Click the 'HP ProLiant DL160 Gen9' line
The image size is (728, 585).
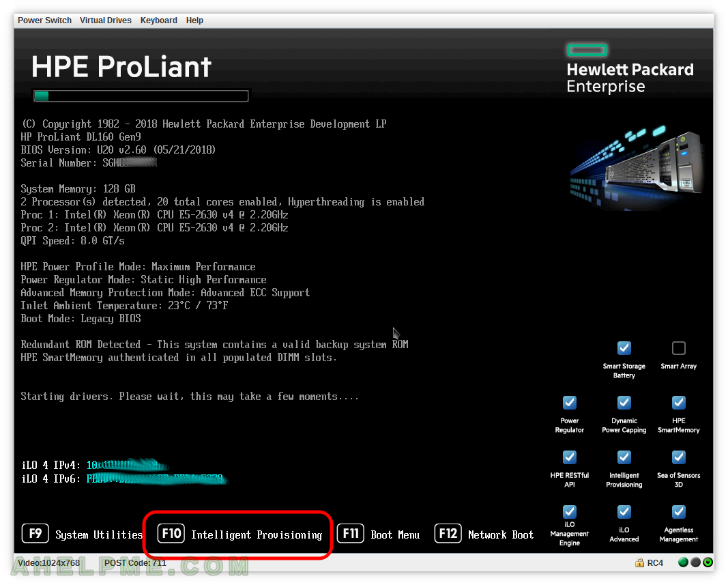[x=81, y=137]
